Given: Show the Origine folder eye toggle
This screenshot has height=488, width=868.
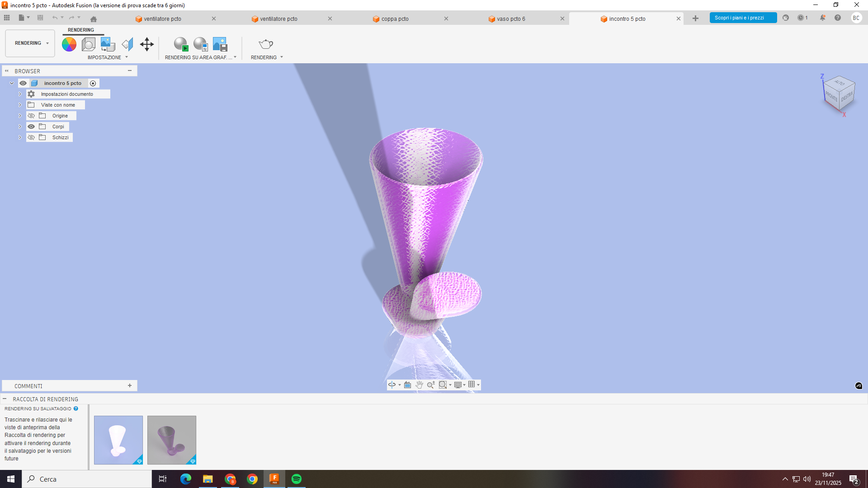Looking at the screenshot, I should (x=31, y=115).
